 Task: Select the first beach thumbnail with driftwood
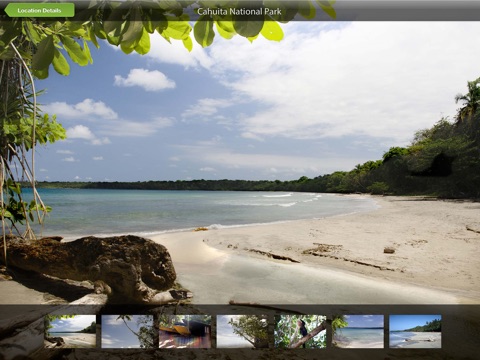click(x=70, y=331)
